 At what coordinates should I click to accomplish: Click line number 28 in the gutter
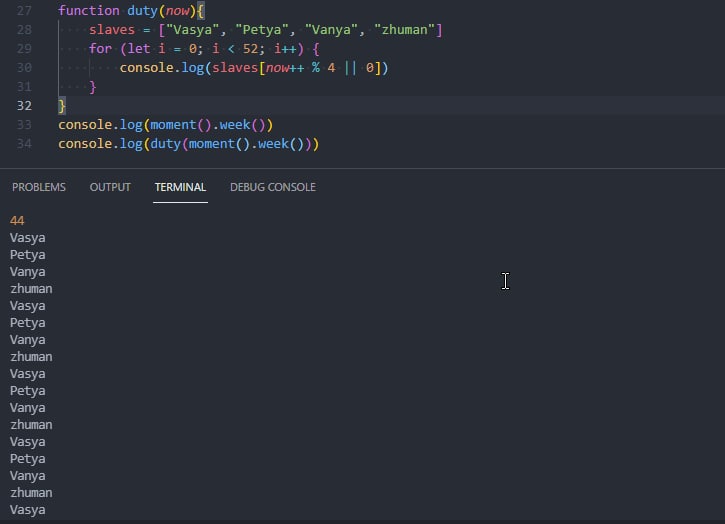(24, 30)
